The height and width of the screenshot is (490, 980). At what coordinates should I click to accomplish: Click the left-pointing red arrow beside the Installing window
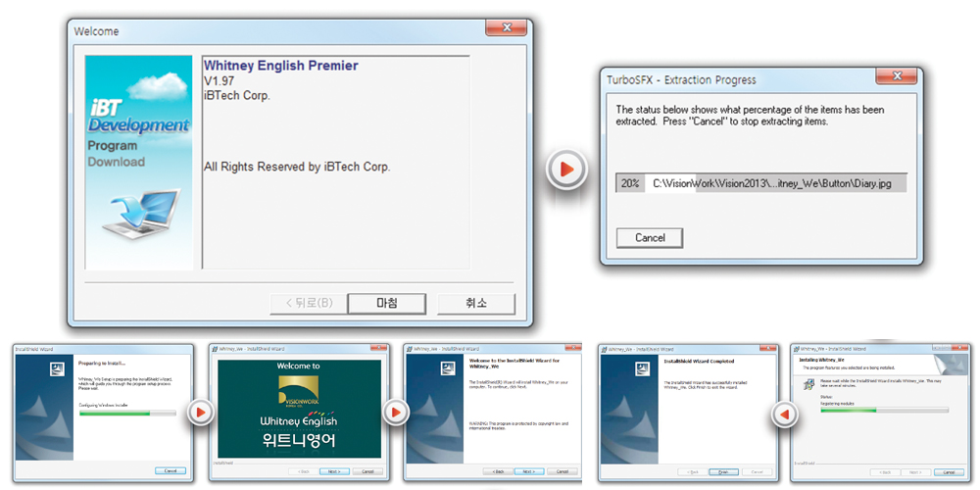tap(782, 413)
